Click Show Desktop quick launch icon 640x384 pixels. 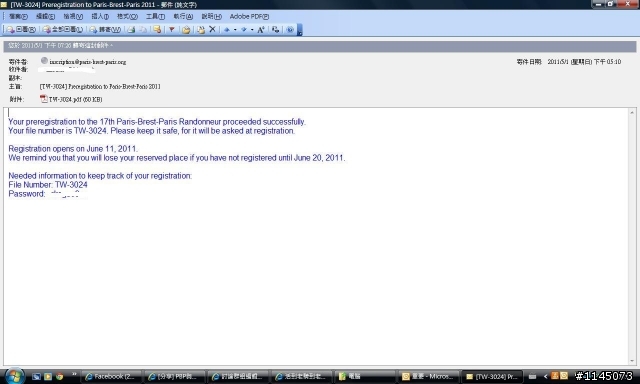(36, 376)
